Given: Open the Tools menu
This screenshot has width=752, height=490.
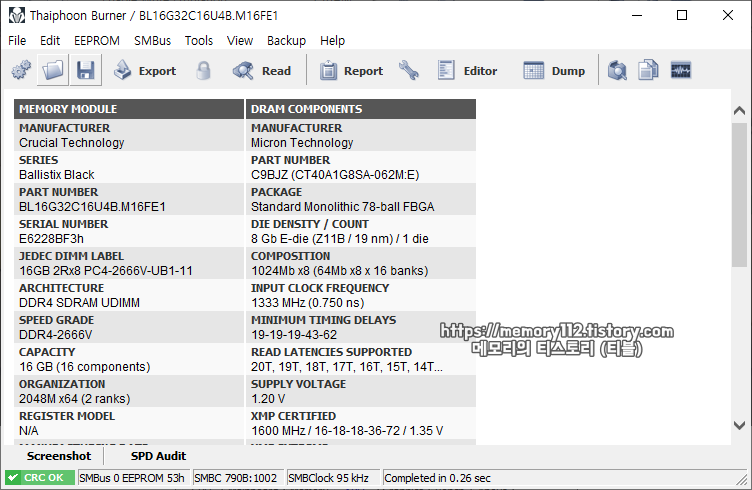Looking at the screenshot, I should click(x=199, y=41).
